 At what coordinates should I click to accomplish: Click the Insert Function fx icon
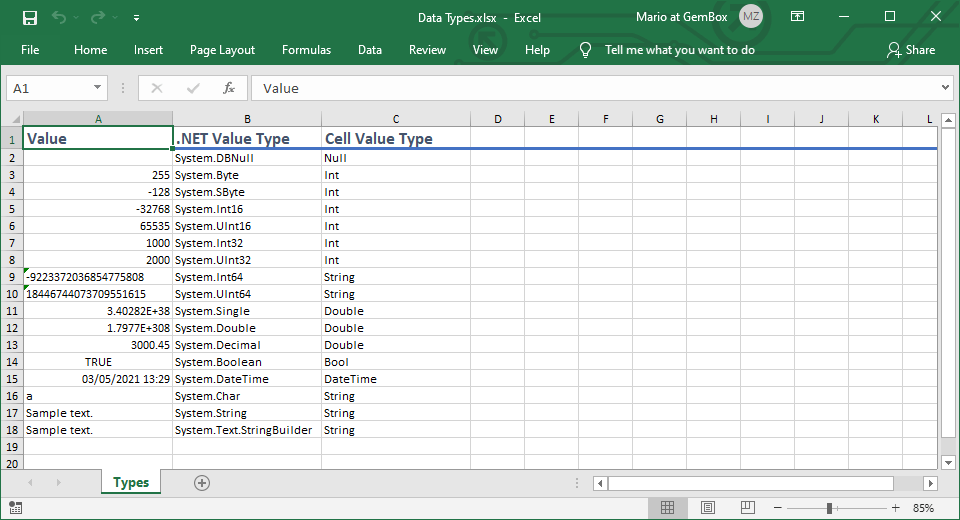click(x=228, y=88)
